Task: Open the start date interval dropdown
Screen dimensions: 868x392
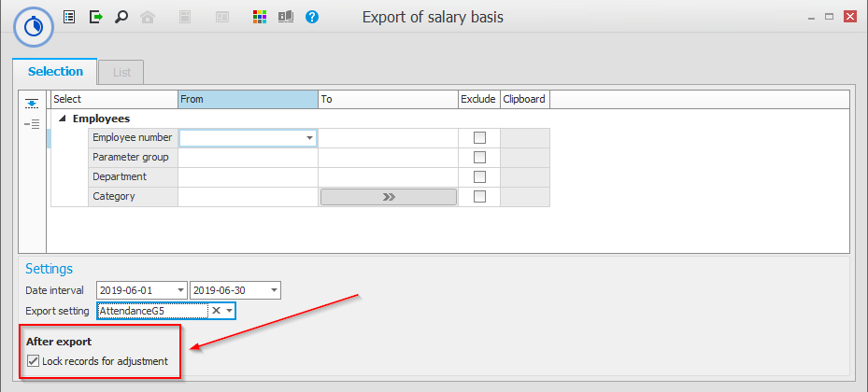Action: 179,290
